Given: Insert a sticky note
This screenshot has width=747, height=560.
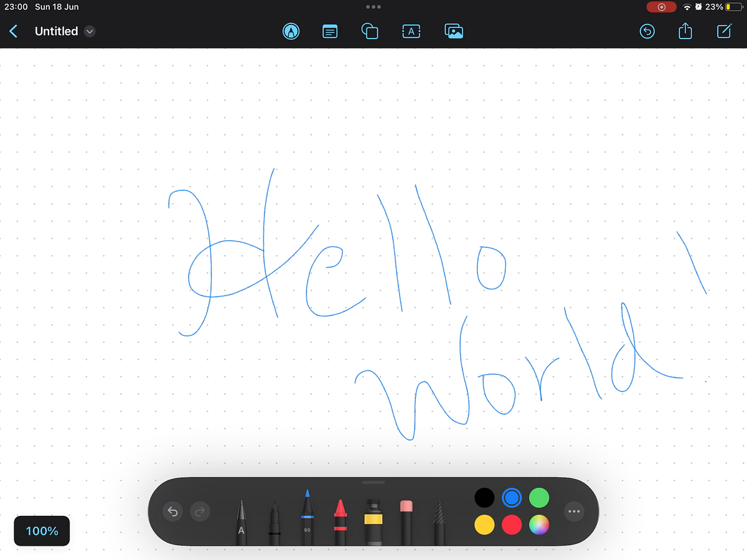Looking at the screenshot, I should tap(330, 31).
